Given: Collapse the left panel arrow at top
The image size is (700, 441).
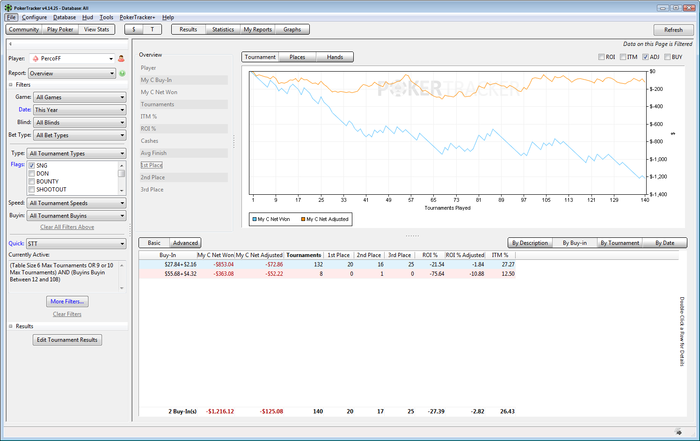Looking at the screenshot, I should coord(10,44).
